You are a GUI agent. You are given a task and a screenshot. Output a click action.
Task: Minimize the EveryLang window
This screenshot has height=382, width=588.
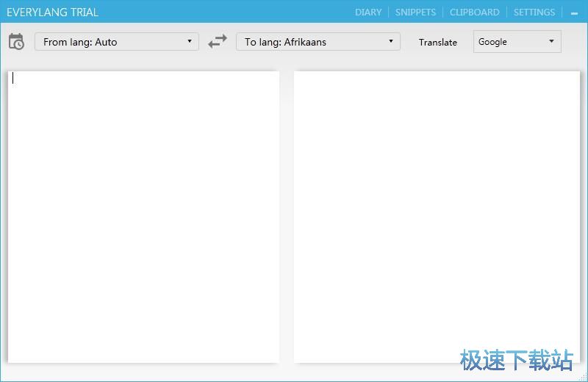(574, 13)
